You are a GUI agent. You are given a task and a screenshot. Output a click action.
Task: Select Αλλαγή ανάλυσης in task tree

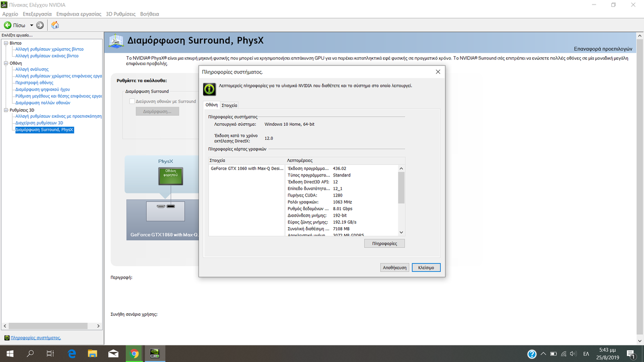[x=32, y=69]
